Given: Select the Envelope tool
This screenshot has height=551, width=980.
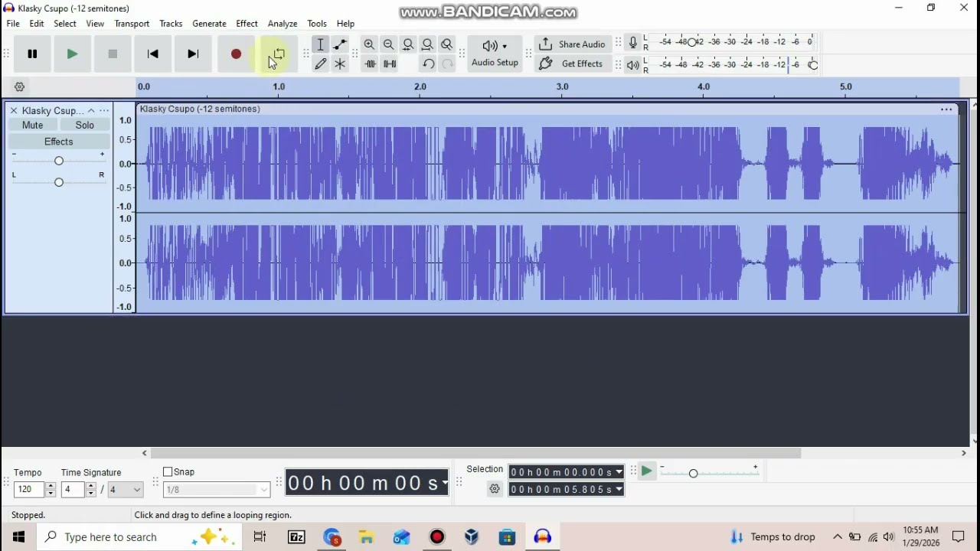Looking at the screenshot, I should tap(340, 44).
